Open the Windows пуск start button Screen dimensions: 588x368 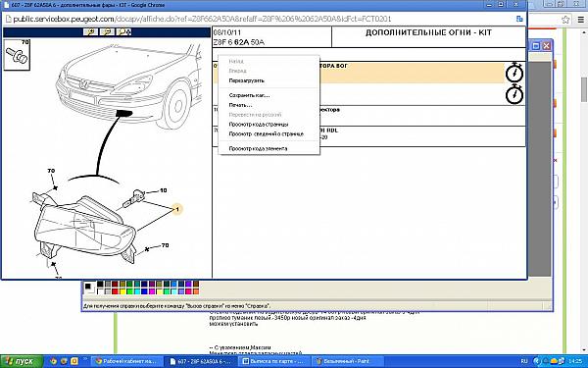pos(21,361)
